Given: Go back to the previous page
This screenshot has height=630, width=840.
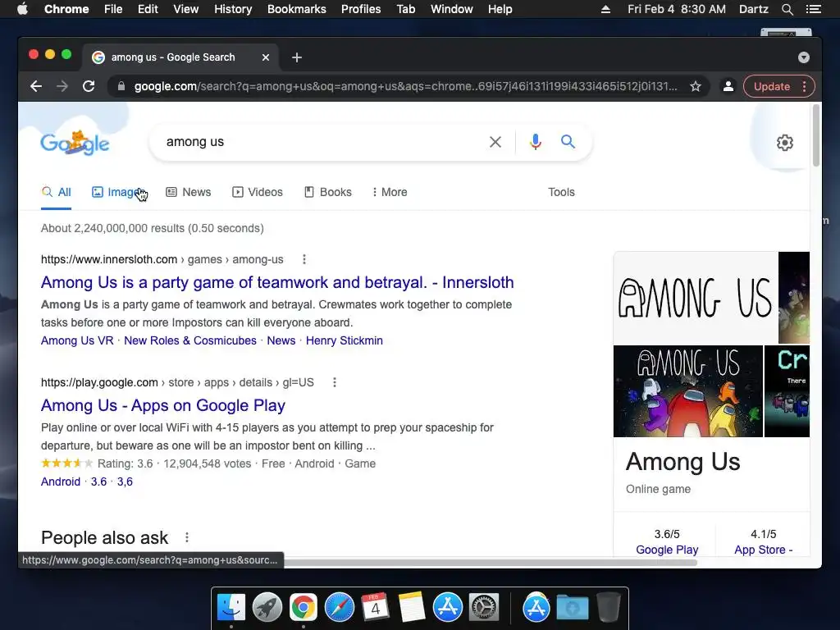Looking at the screenshot, I should click(36, 86).
